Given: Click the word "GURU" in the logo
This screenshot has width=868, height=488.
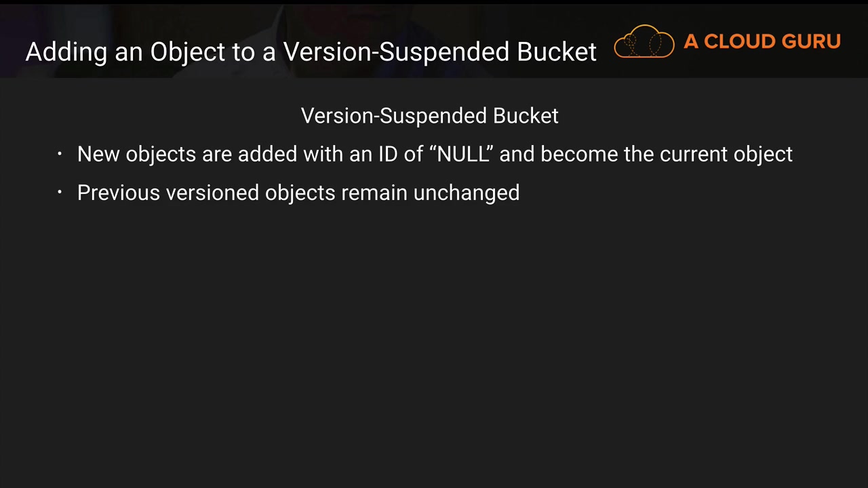Looking at the screenshot, I should [x=810, y=42].
